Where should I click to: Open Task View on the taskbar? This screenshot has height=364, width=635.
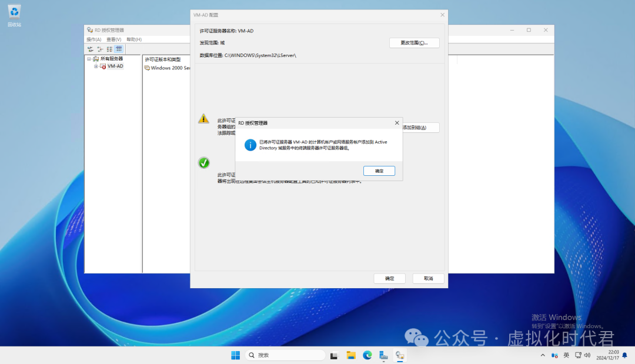[x=334, y=355]
